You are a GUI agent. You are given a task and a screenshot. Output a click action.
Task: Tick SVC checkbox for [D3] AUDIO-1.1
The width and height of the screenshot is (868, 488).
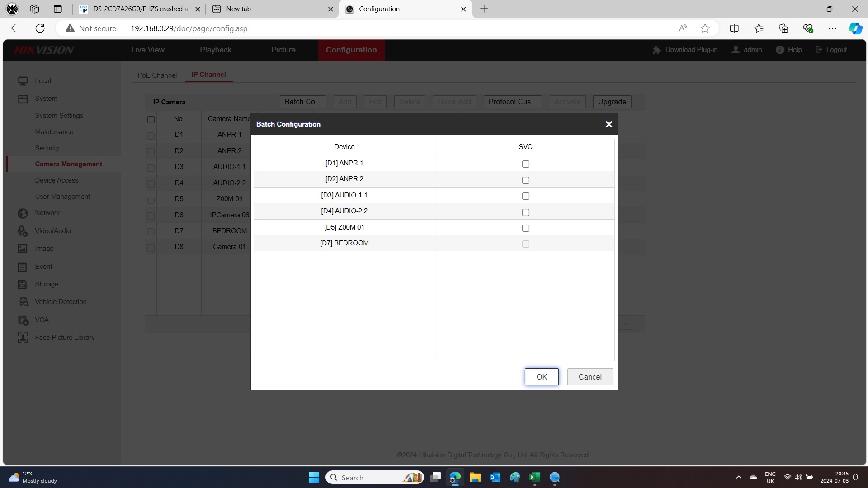tap(525, 196)
